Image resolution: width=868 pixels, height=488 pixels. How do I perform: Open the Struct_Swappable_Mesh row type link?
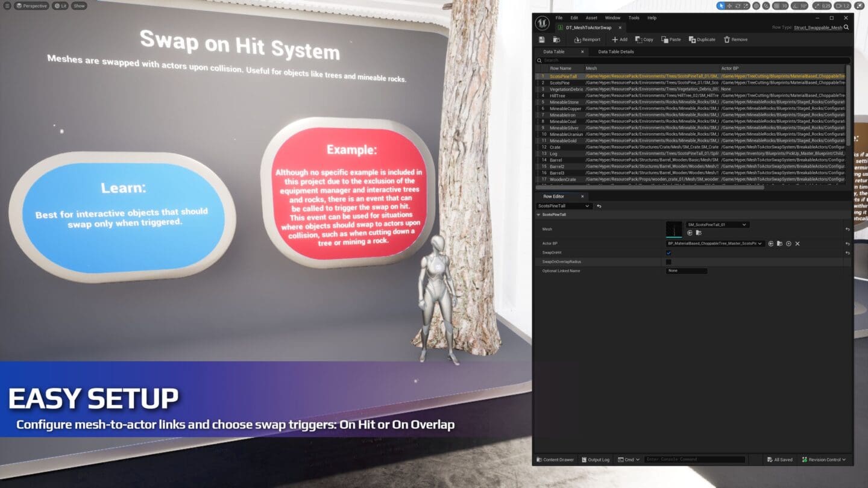point(818,28)
